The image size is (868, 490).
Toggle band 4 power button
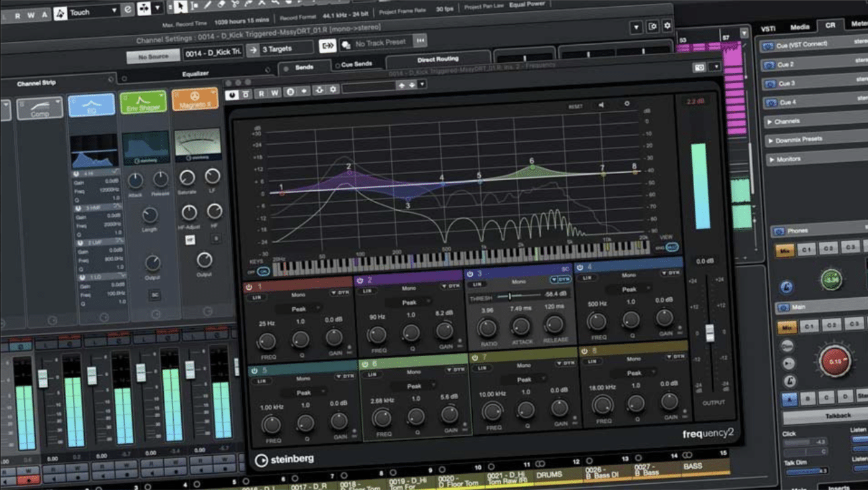click(x=580, y=268)
